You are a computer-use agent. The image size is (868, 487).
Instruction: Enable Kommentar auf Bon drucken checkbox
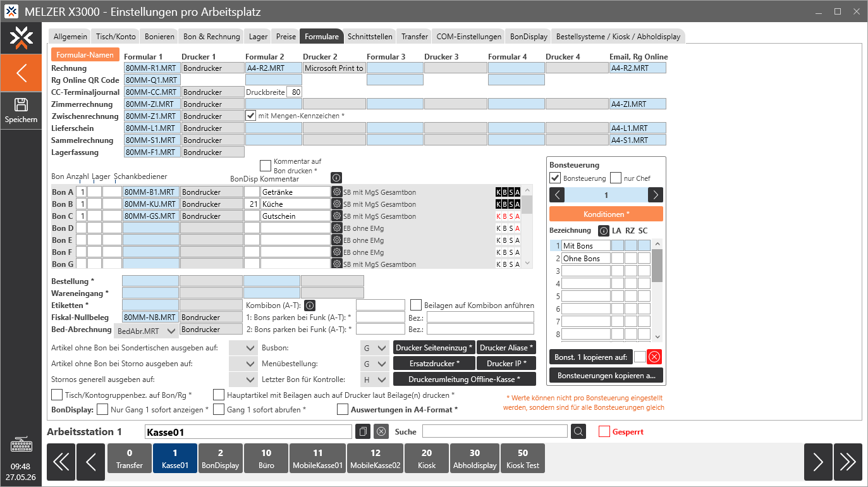coord(266,165)
